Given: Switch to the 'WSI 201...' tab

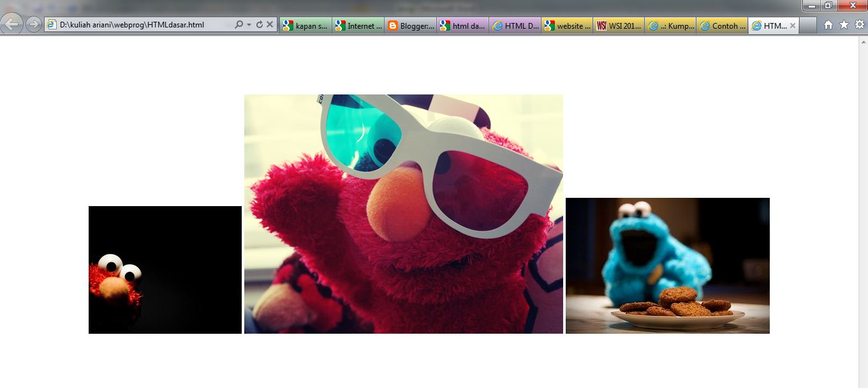Looking at the screenshot, I should tap(619, 26).
